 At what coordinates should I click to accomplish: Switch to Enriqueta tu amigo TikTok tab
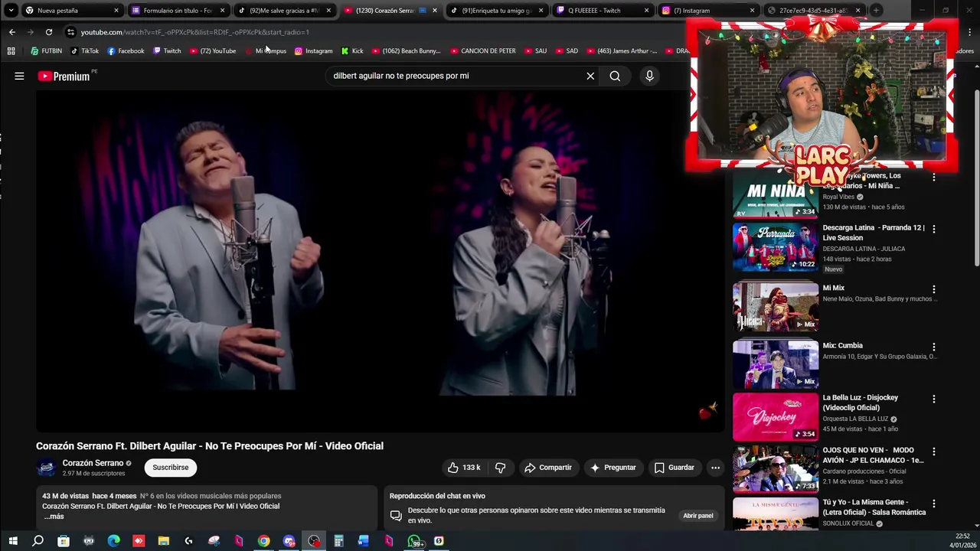pos(495,11)
